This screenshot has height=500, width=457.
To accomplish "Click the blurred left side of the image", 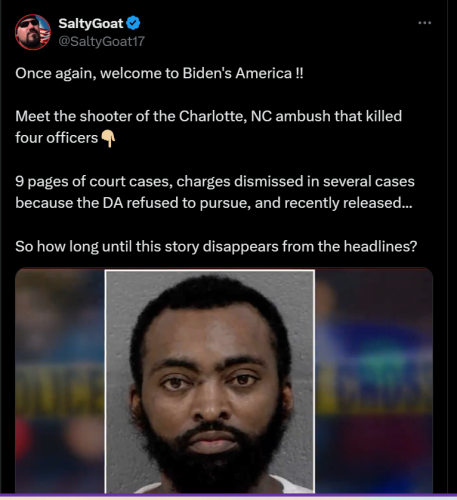I will click(60, 381).
